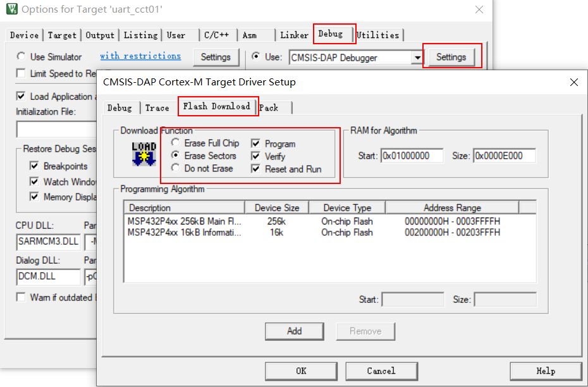
Task: Open the Output tab
Action: click(100, 35)
